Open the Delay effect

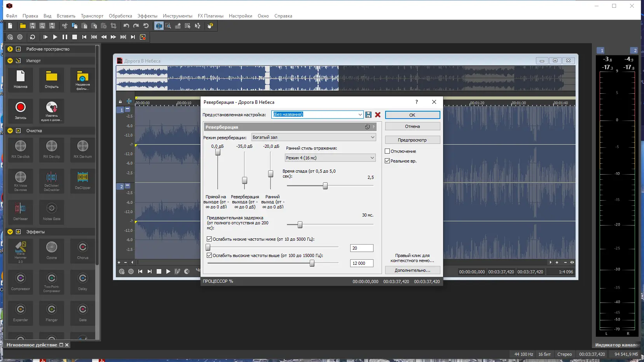click(x=83, y=282)
